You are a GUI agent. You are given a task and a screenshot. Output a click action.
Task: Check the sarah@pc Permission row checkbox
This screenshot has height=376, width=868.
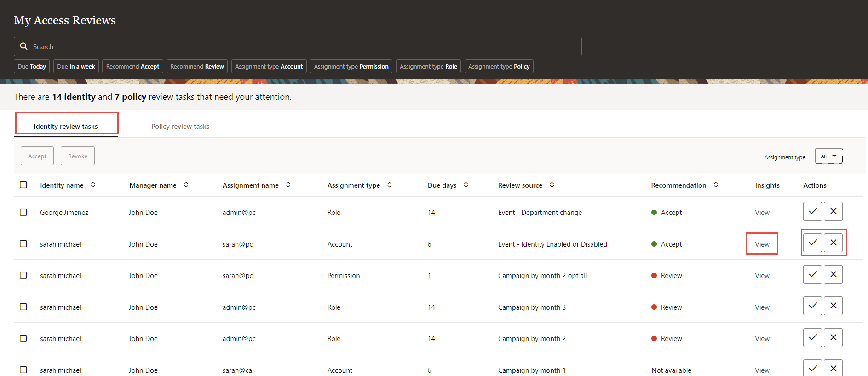tap(23, 275)
